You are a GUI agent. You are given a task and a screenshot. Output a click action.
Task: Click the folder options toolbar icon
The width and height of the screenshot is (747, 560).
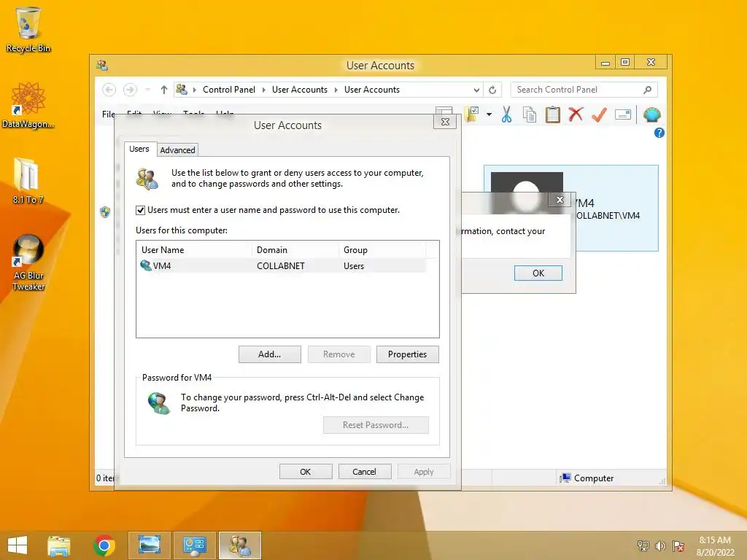click(472, 114)
